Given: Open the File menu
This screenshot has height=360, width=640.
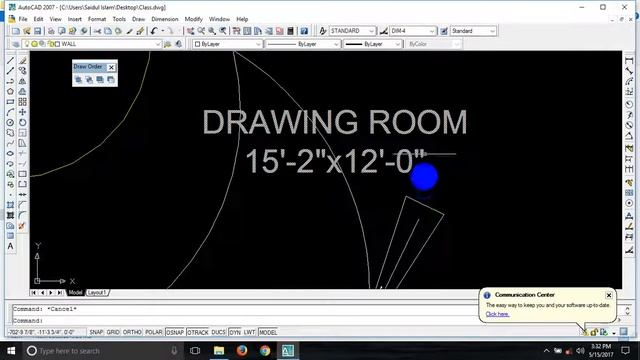Looking at the screenshot, I should (23, 19).
